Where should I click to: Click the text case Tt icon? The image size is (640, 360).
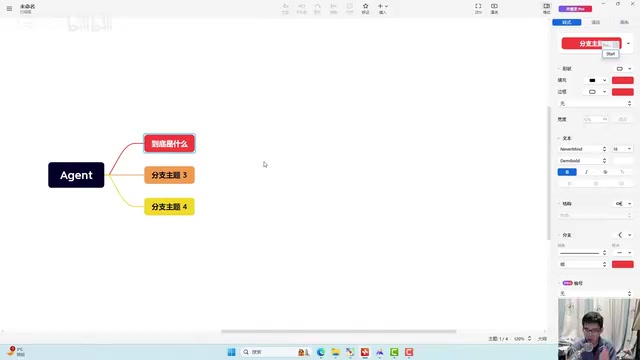(x=622, y=172)
